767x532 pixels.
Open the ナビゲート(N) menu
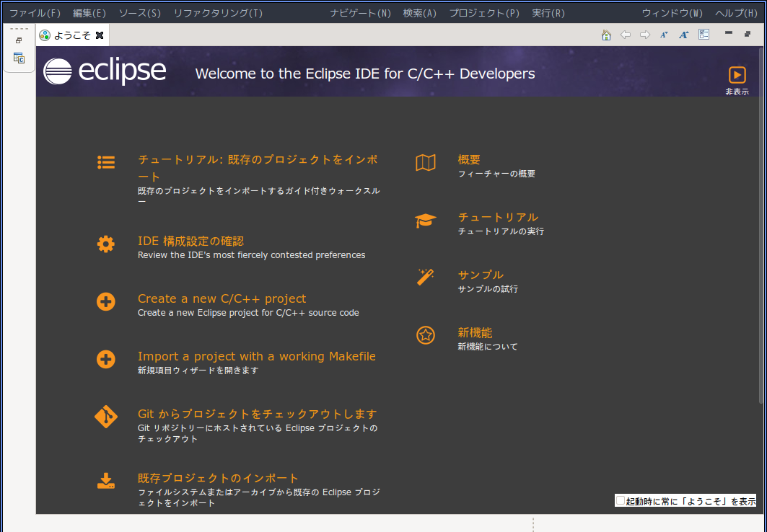pos(361,13)
